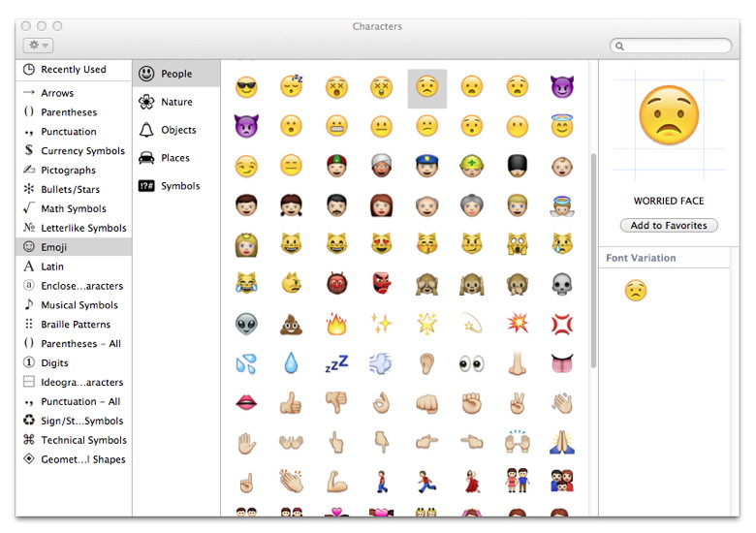Viewport: 756px width, 533px height.
Task: Select the thumbs up emoji
Action: (x=291, y=403)
